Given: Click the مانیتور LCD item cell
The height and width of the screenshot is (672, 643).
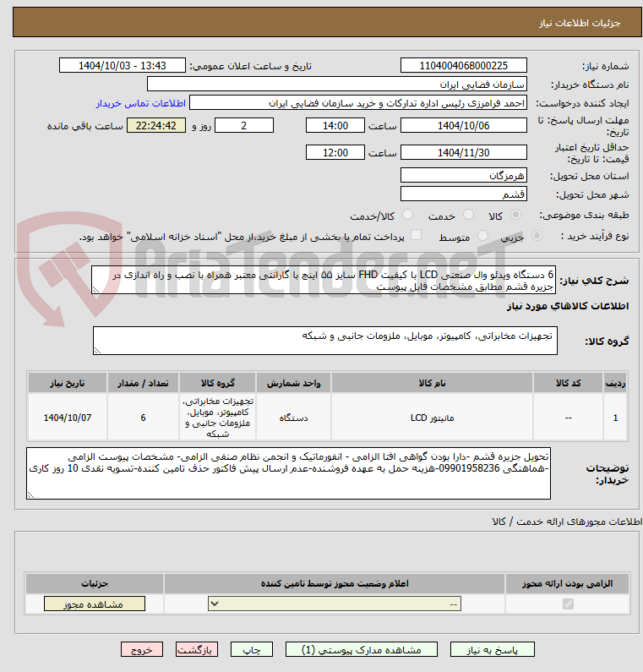Looking at the screenshot, I should tap(432, 417).
